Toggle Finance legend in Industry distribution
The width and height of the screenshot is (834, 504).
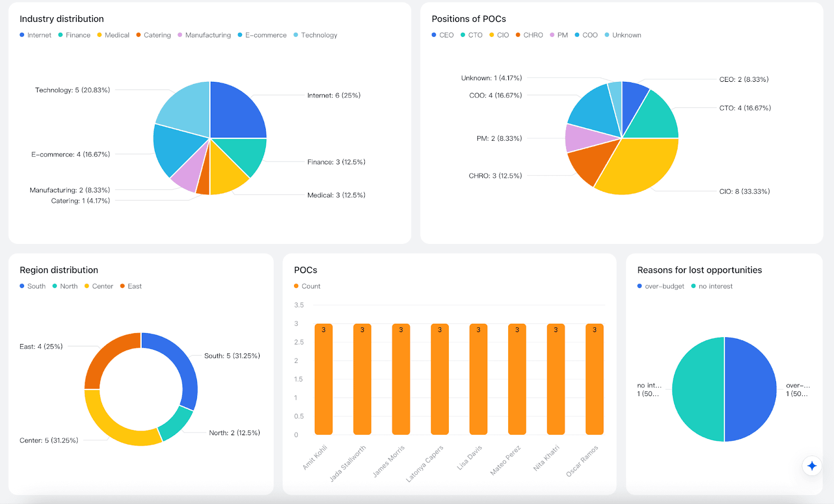click(x=74, y=35)
